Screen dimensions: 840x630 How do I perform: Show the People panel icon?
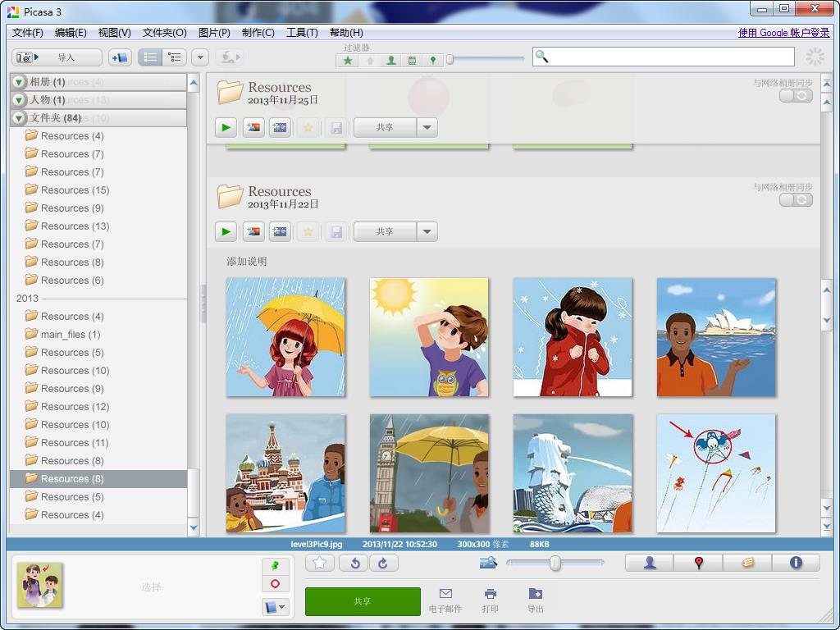(650, 563)
